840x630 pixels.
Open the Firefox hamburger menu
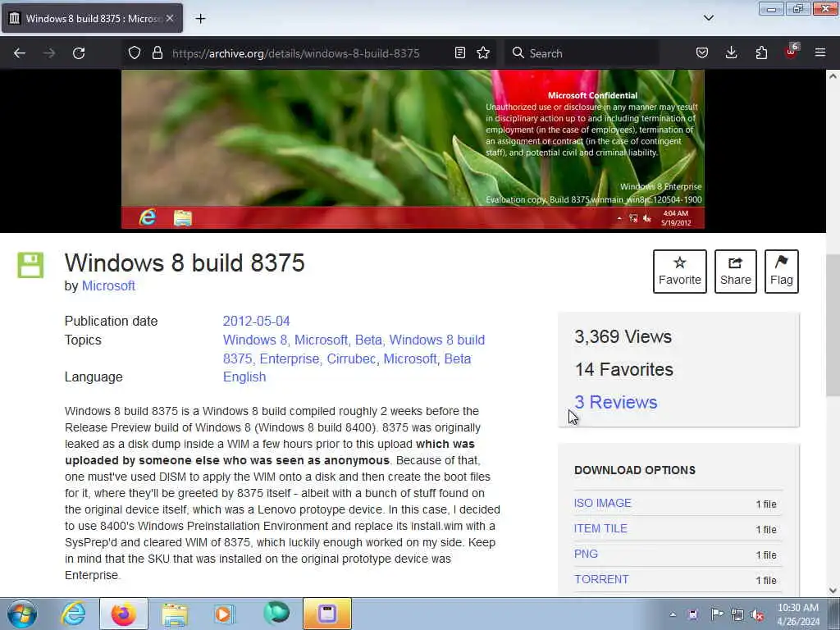820,52
